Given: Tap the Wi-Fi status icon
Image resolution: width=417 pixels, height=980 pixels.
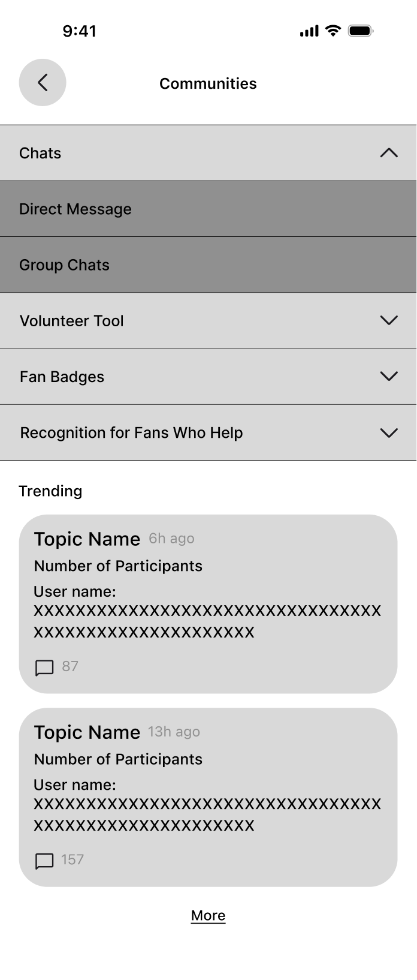Looking at the screenshot, I should [333, 31].
